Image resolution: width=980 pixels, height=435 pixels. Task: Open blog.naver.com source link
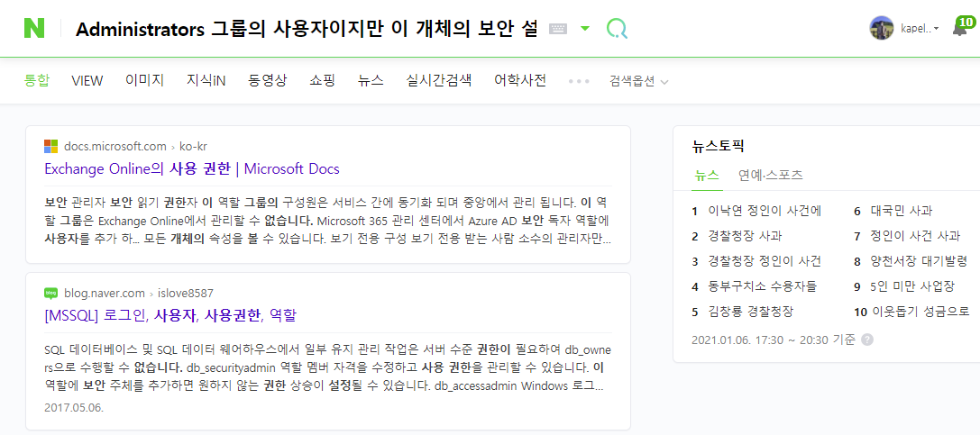105,294
